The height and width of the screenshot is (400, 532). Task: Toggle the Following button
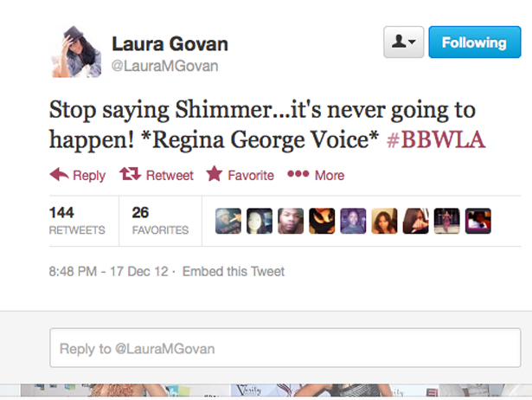pos(475,42)
